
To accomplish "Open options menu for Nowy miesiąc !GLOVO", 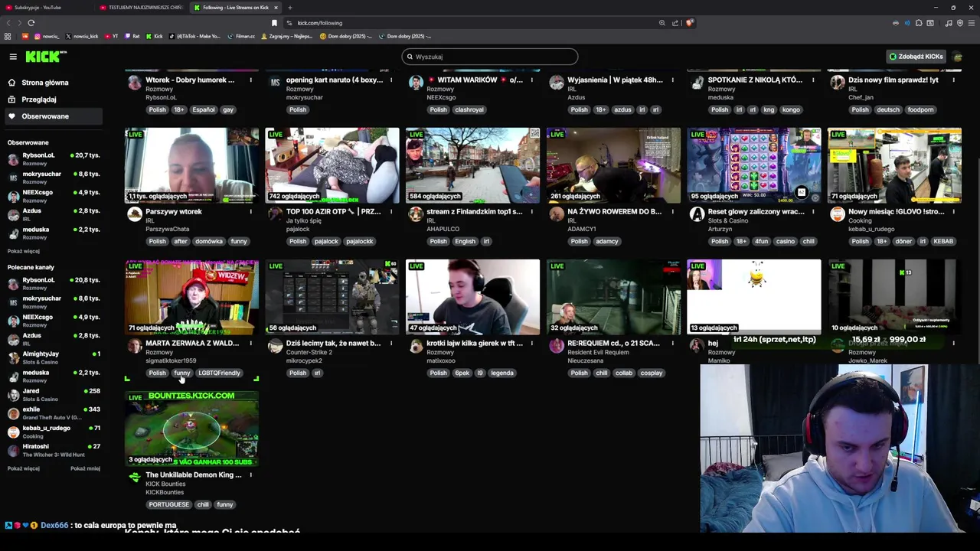I will pyautogui.click(x=954, y=212).
